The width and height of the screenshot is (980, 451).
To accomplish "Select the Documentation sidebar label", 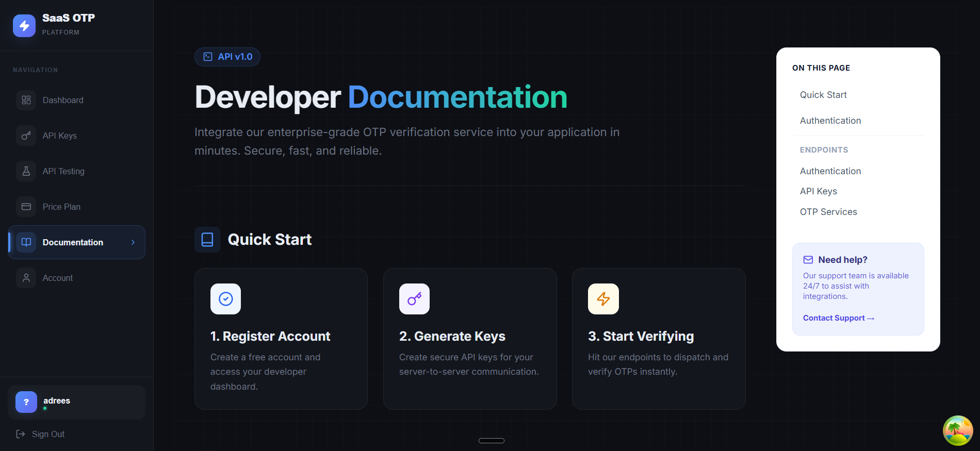I will (73, 242).
